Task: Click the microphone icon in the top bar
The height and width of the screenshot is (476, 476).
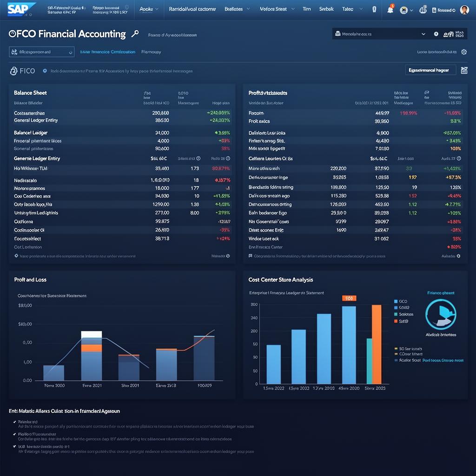Action: pos(374,9)
